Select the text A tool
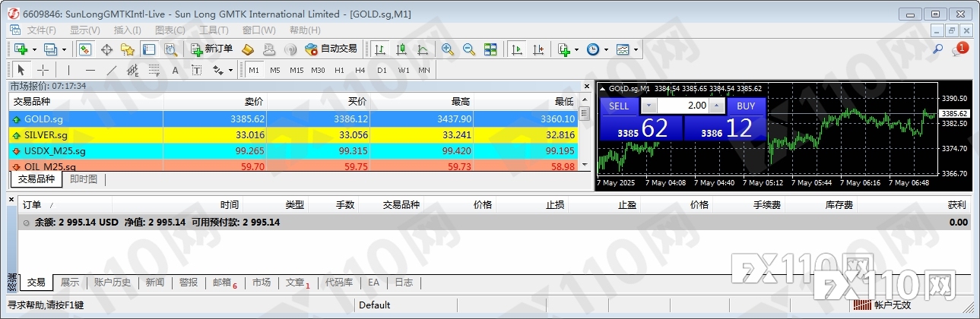Viewport: 980px width, 319px height. click(x=175, y=70)
